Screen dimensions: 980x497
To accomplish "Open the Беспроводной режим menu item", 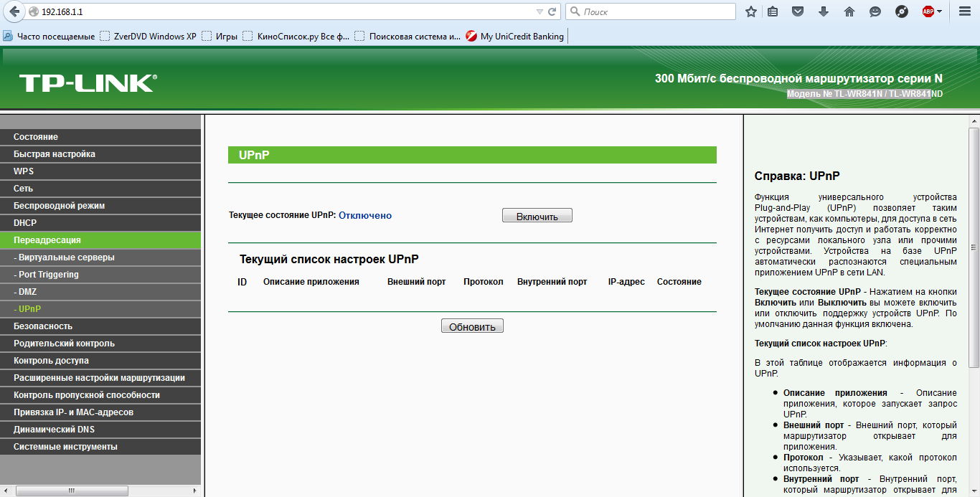I will (x=100, y=206).
